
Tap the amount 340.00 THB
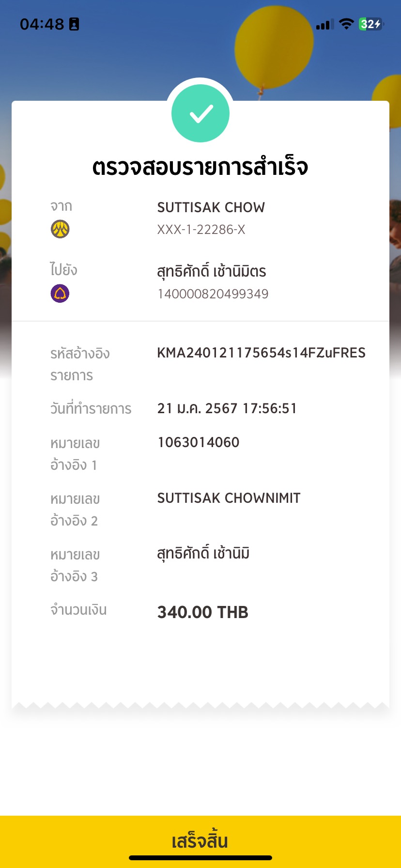[x=202, y=612]
